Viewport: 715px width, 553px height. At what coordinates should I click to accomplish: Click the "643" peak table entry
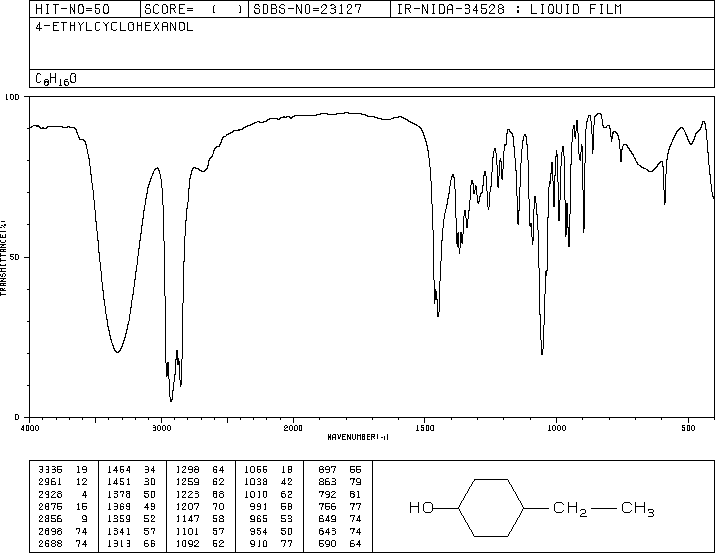tap(327, 531)
